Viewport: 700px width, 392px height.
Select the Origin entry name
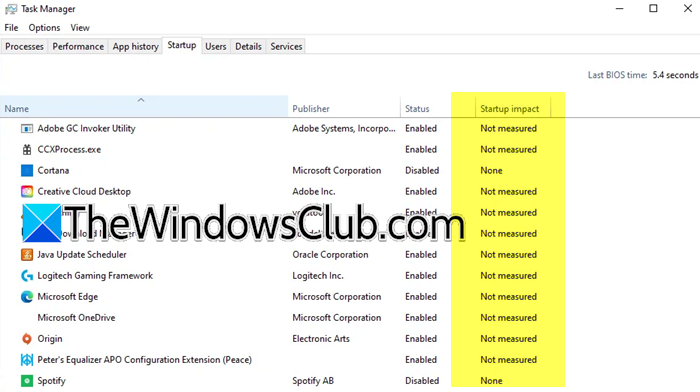tap(50, 339)
